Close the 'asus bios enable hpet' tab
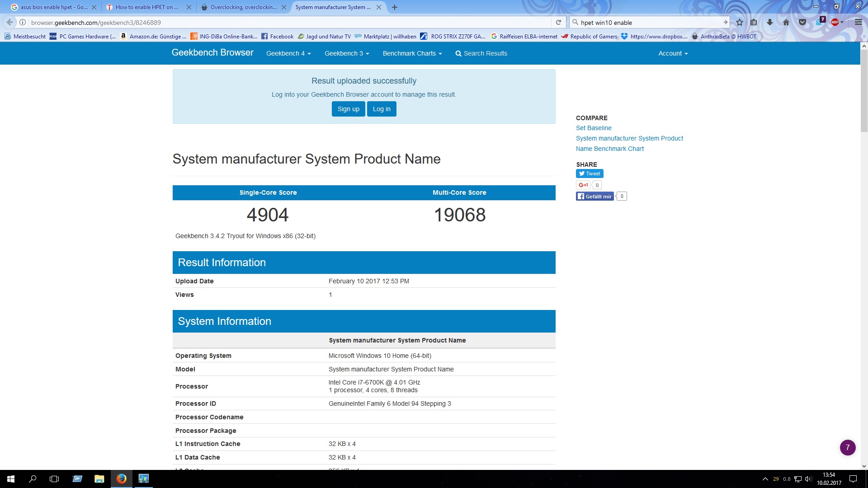 click(94, 7)
